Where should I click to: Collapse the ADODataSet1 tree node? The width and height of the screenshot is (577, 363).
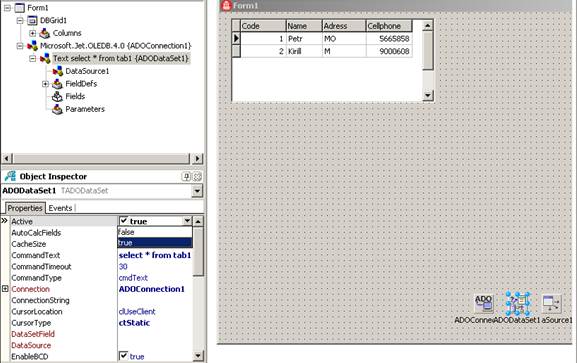tap(33, 58)
